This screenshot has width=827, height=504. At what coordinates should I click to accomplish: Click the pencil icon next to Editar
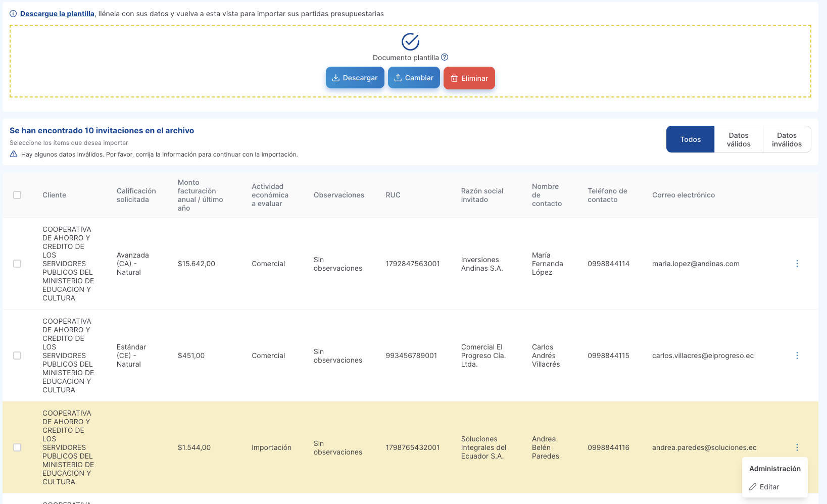click(753, 487)
